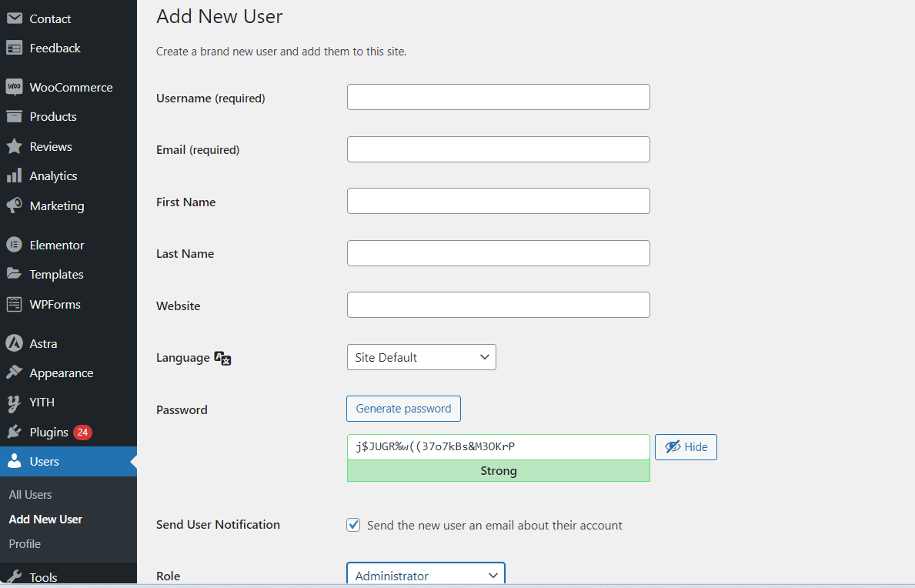Click the Username required input field
The height and width of the screenshot is (588, 915).
[x=498, y=97]
